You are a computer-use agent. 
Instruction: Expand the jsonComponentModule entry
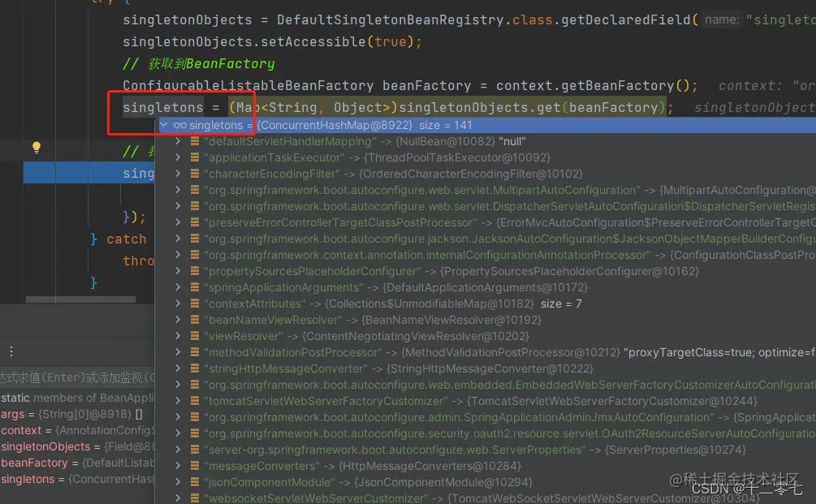point(178,482)
